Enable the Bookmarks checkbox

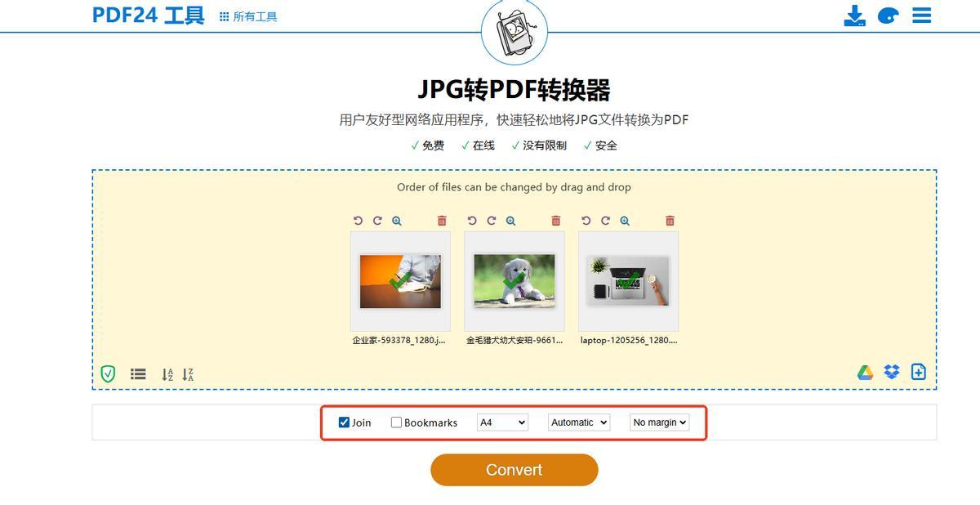click(396, 422)
